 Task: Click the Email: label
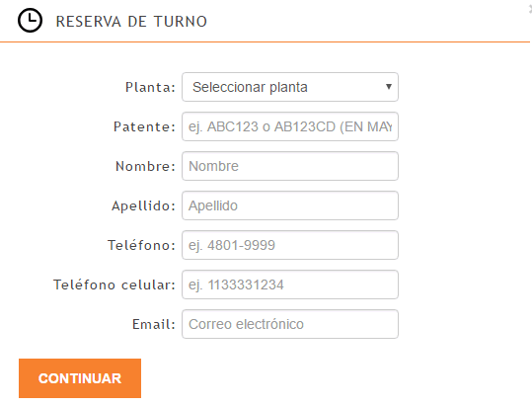click(x=153, y=324)
